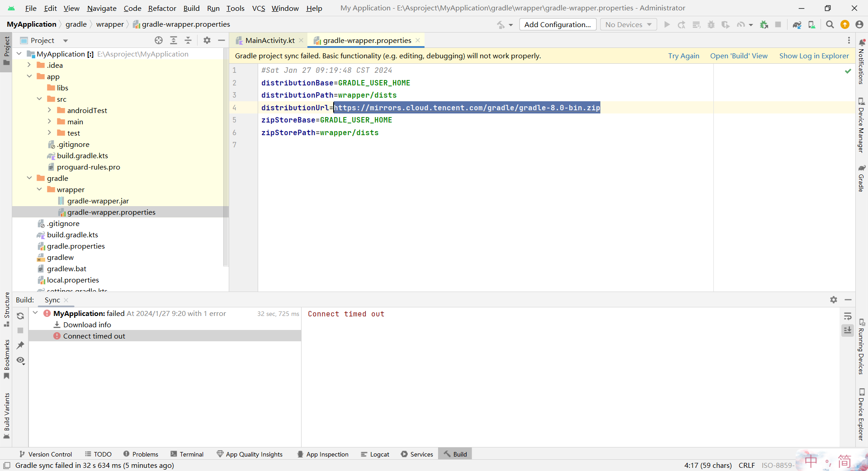Collapse the wrapper folder
This screenshot has height=471, width=868.
click(39, 189)
